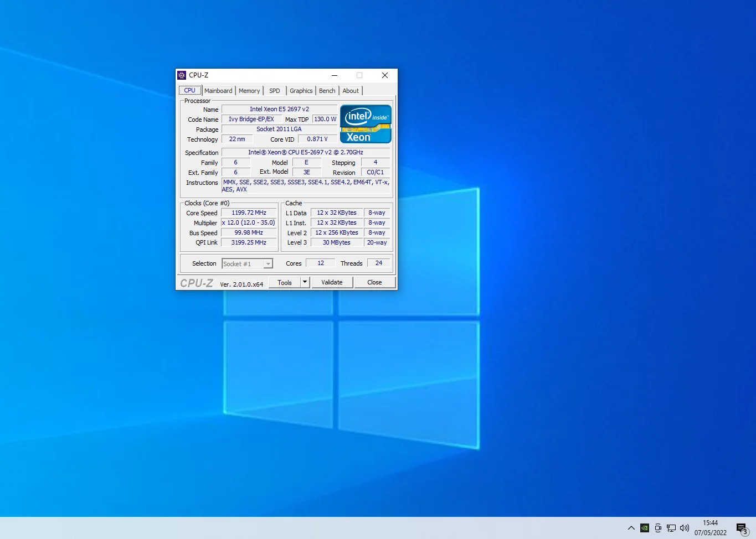
Task: Click the Intel Xeon logo badge
Action: (x=366, y=124)
